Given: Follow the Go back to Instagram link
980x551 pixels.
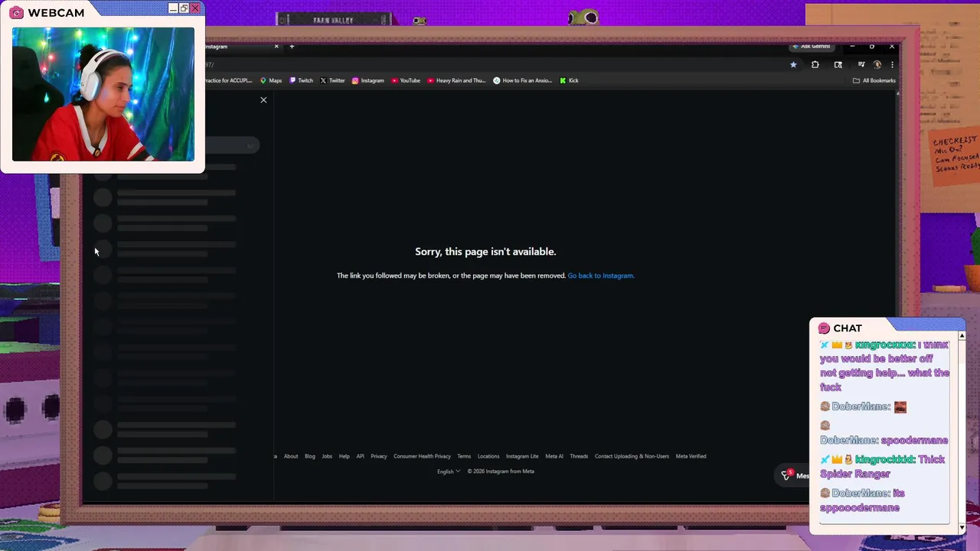Looking at the screenshot, I should tap(601, 275).
